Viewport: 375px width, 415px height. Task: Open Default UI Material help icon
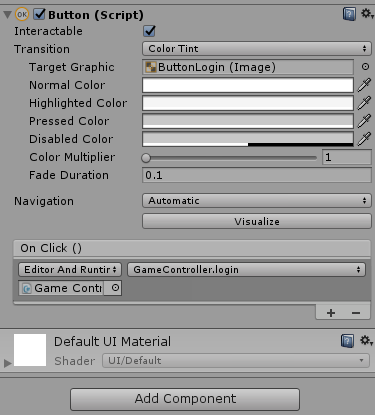point(347,341)
